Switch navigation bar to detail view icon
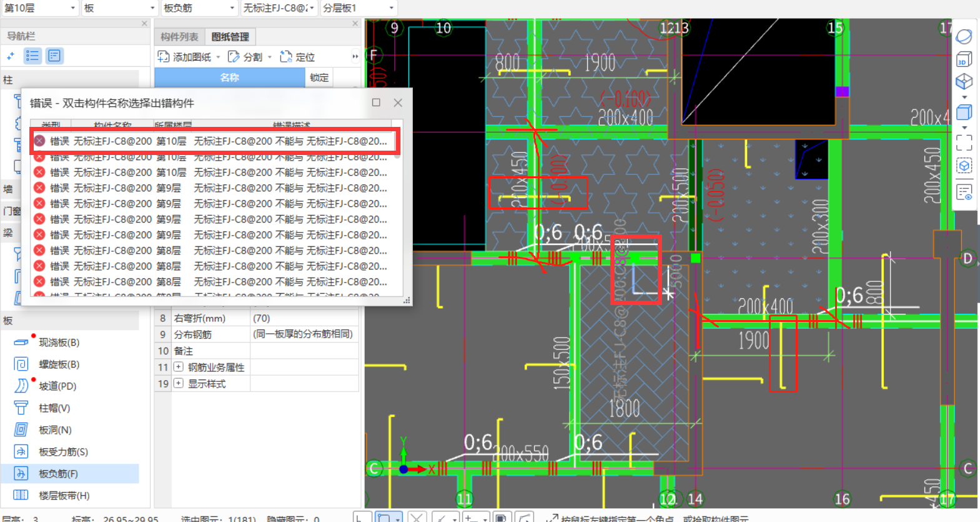The image size is (980, 522). [x=54, y=56]
